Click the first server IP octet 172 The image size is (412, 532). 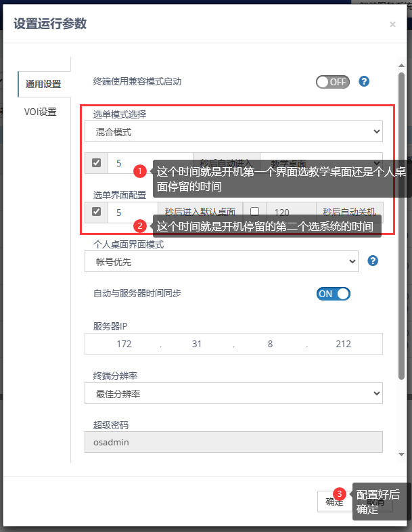pyautogui.click(x=124, y=344)
